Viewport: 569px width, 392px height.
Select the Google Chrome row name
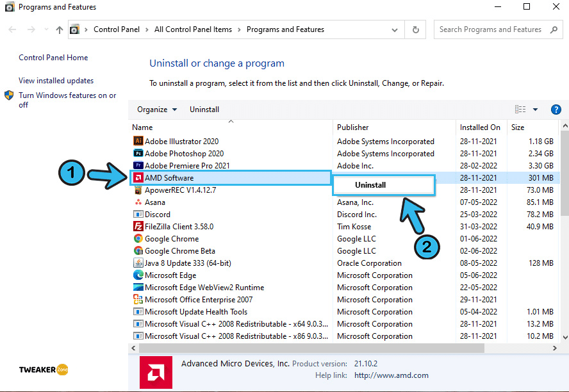[172, 239]
